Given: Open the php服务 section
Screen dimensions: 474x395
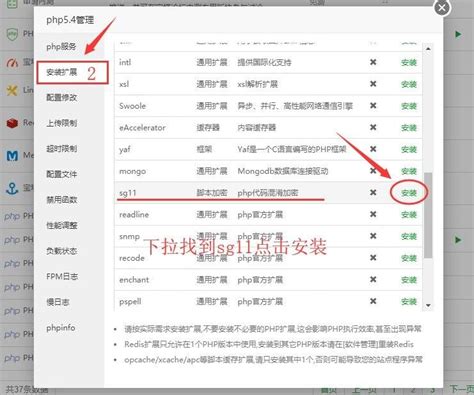Looking at the screenshot, I should (61, 46).
